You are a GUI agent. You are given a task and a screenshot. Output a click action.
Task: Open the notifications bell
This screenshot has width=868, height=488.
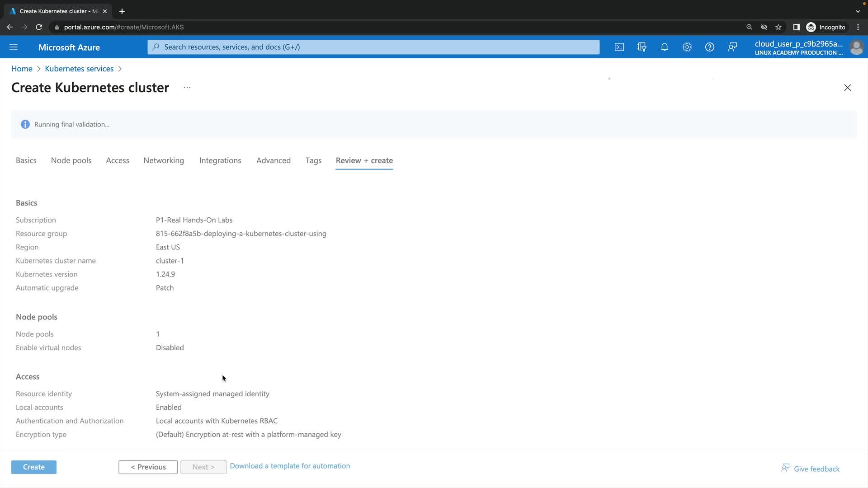(665, 47)
